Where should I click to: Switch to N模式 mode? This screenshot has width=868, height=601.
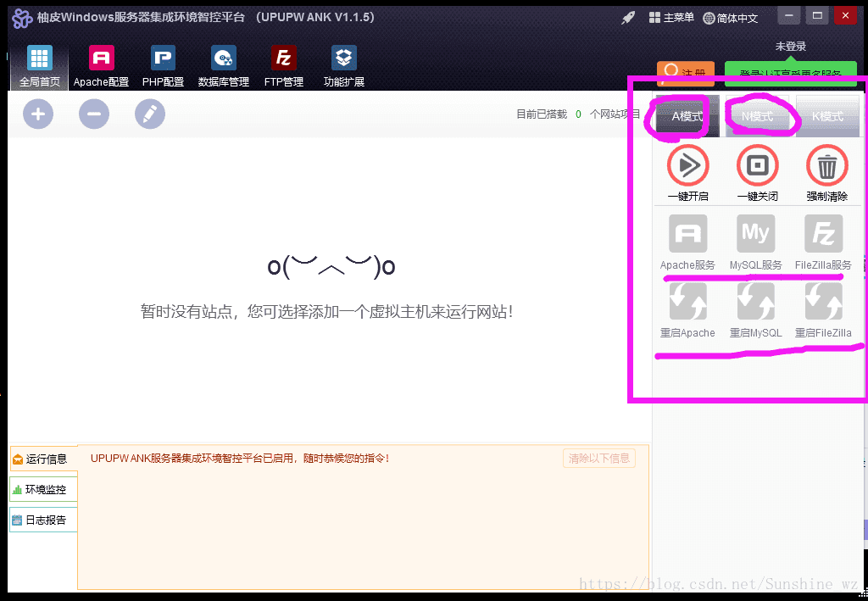click(x=757, y=116)
